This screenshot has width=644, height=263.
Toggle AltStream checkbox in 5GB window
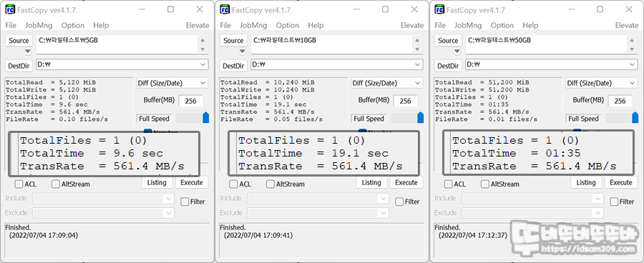pyautogui.click(x=55, y=184)
